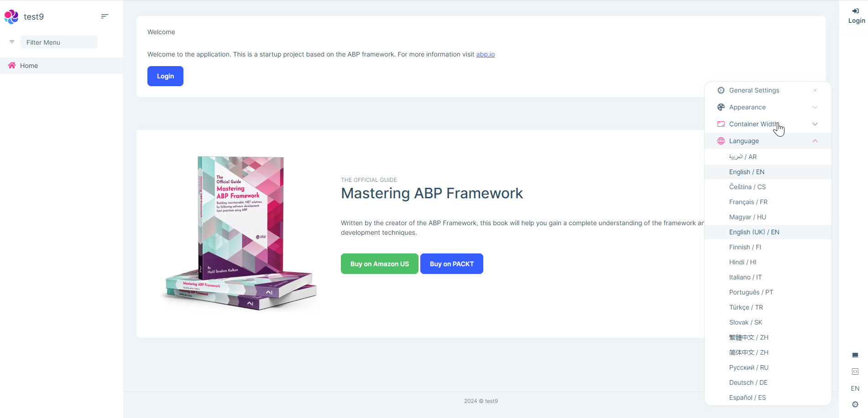Select Magyar / HU language

(768, 217)
